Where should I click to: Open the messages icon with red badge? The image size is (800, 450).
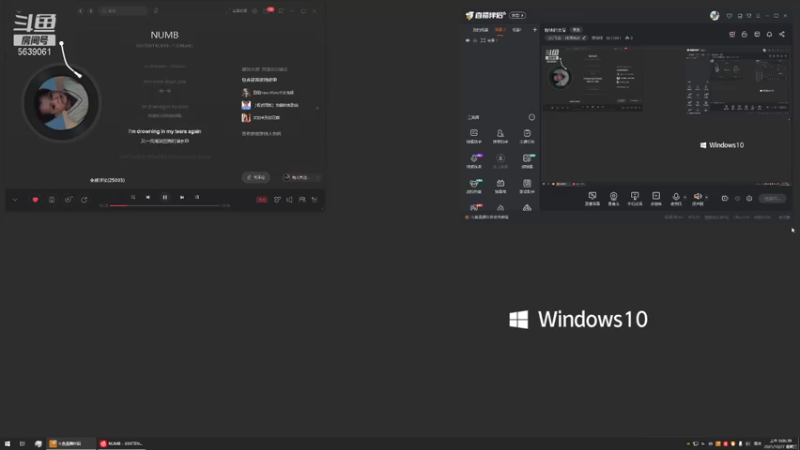(x=268, y=10)
